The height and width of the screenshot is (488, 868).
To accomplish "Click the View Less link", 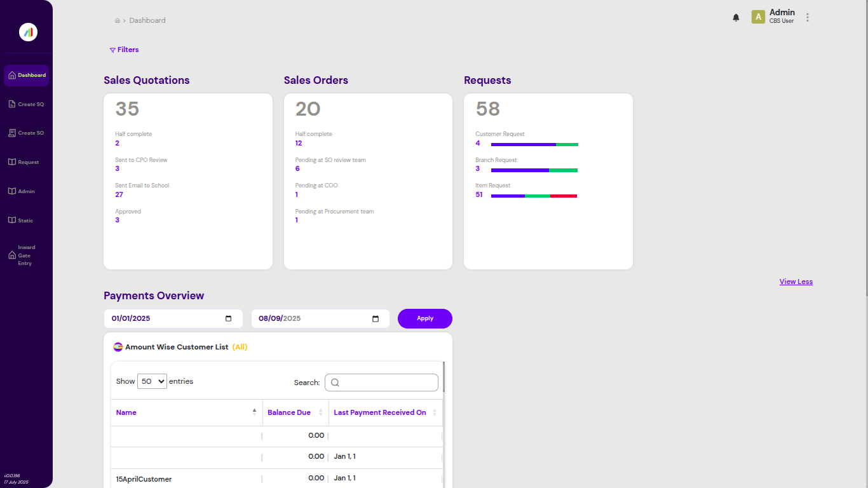I will point(796,281).
